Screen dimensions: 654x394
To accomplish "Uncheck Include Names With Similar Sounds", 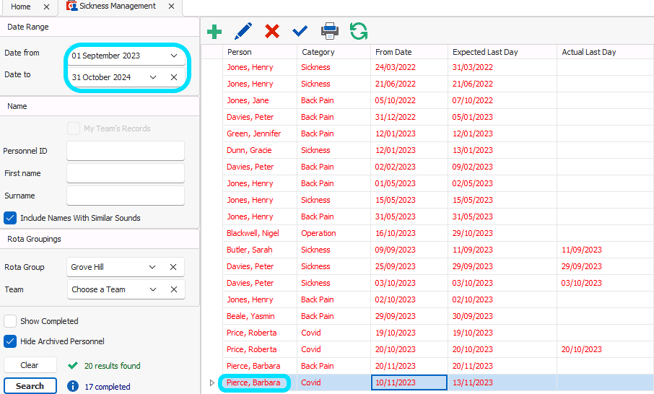I will pyautogui.click(x=10, y=218).
